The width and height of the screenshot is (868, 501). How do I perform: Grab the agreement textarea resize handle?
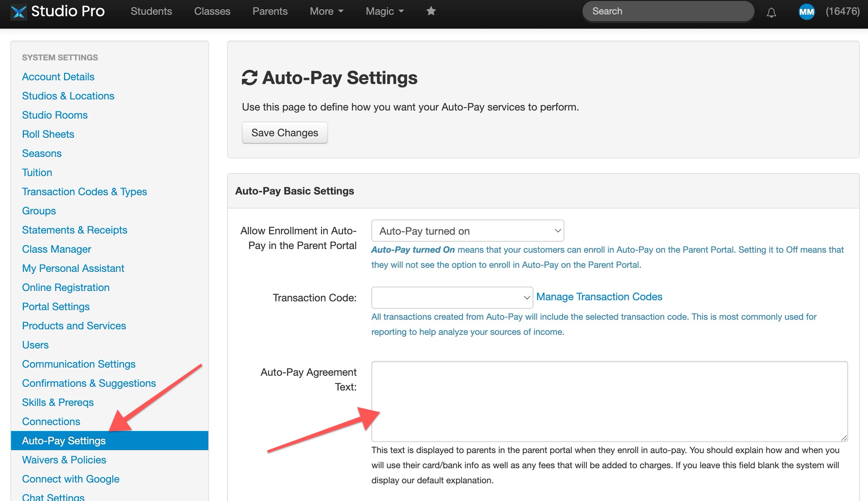click(x=844, y=438)
